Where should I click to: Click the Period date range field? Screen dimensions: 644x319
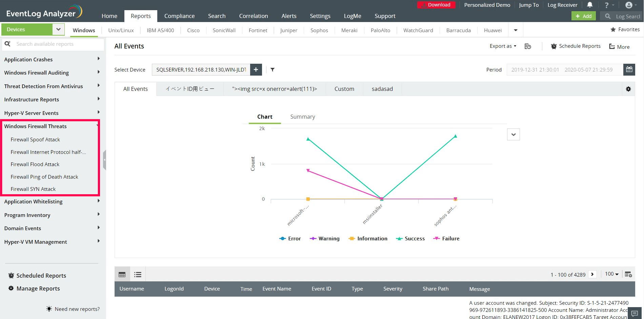pyautogui.click(x=565, y=69)
